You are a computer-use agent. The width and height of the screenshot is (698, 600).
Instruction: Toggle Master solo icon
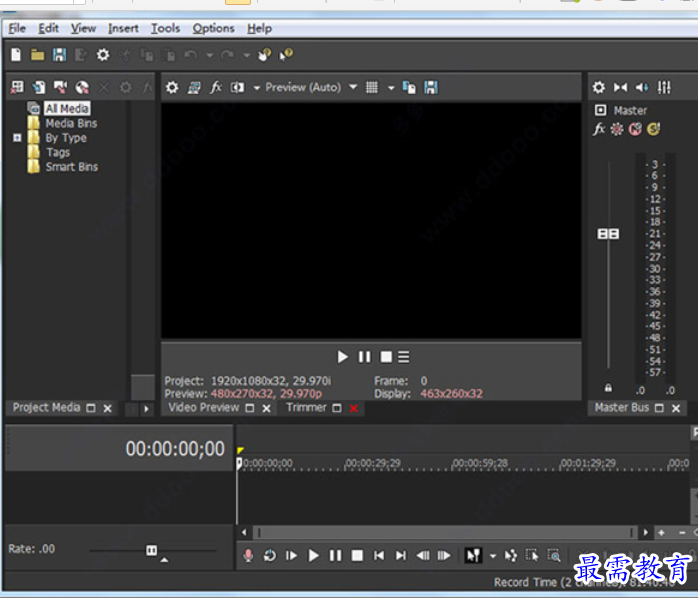coord(653,129)
